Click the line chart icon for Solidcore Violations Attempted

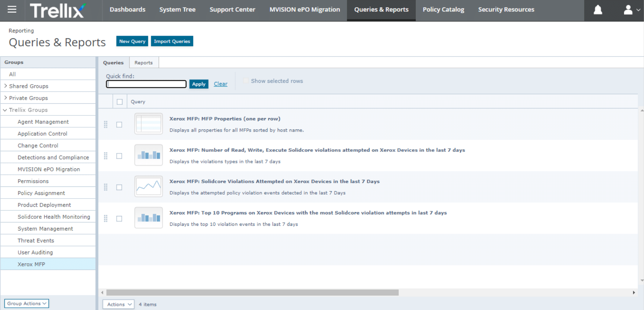149,186
